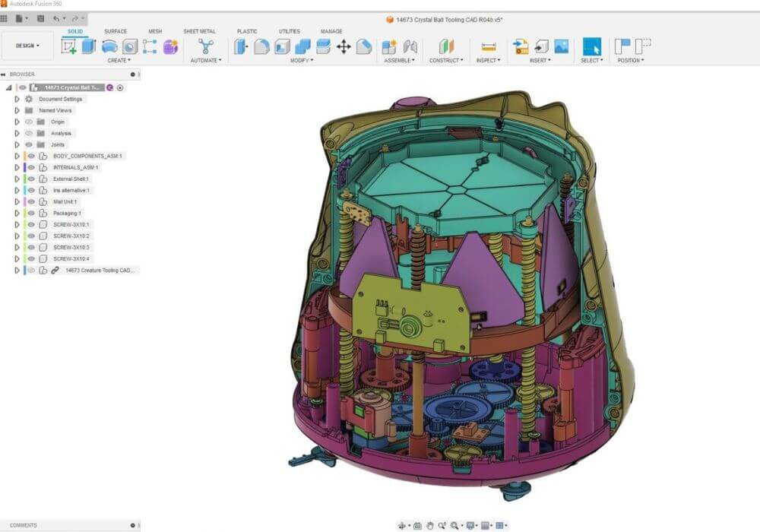Image resolution: width=760 pixels, height=532 pixels.
Task: Select the purple Create Derive icon
Action: [x=170, y=46]
